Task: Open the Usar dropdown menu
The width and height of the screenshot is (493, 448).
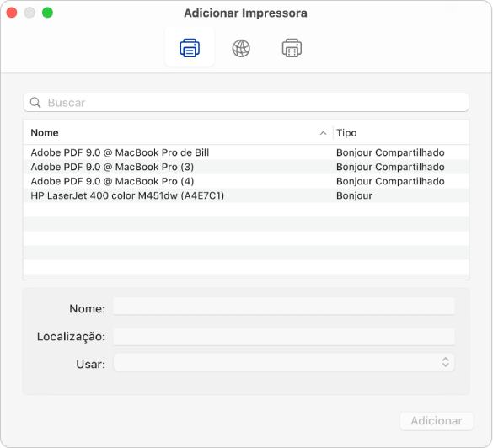Action: coord(284,362)
